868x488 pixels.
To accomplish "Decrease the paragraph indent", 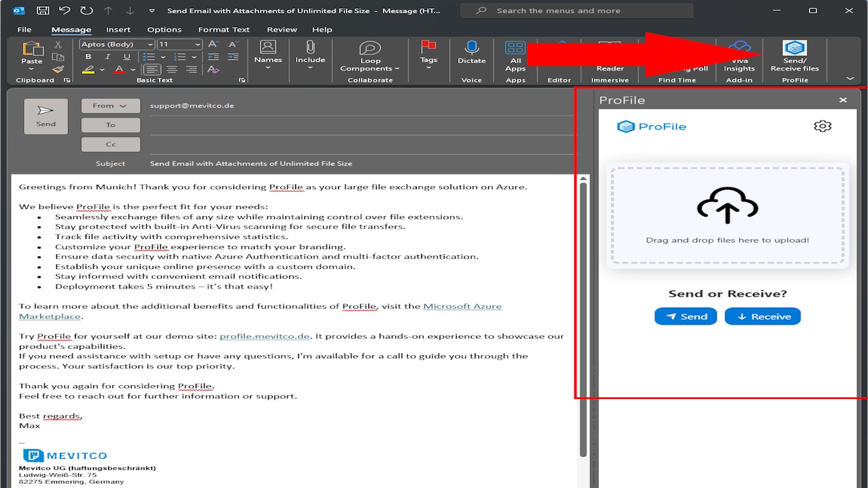I will point(213,57).
